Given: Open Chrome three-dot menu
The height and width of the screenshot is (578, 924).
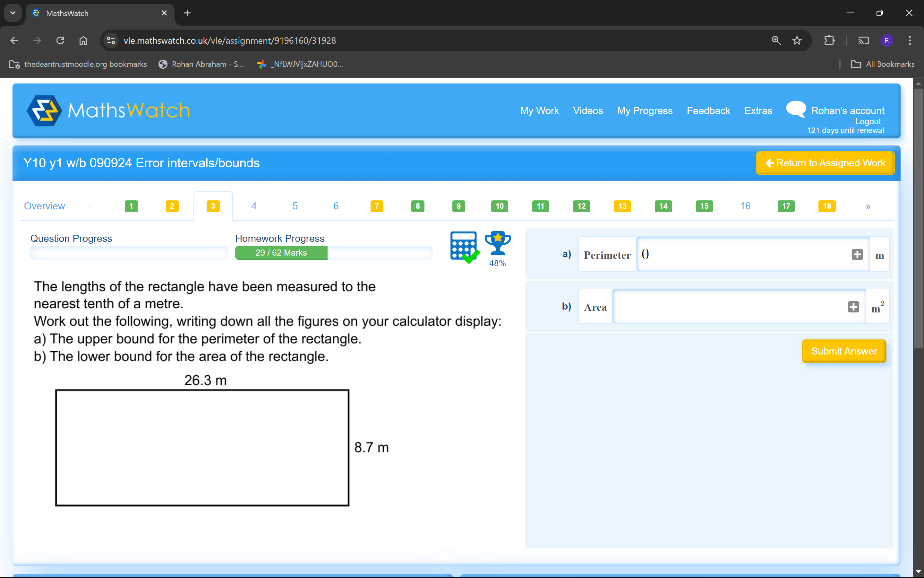Looking at the screenshot, I should click(x=910, y=40).
